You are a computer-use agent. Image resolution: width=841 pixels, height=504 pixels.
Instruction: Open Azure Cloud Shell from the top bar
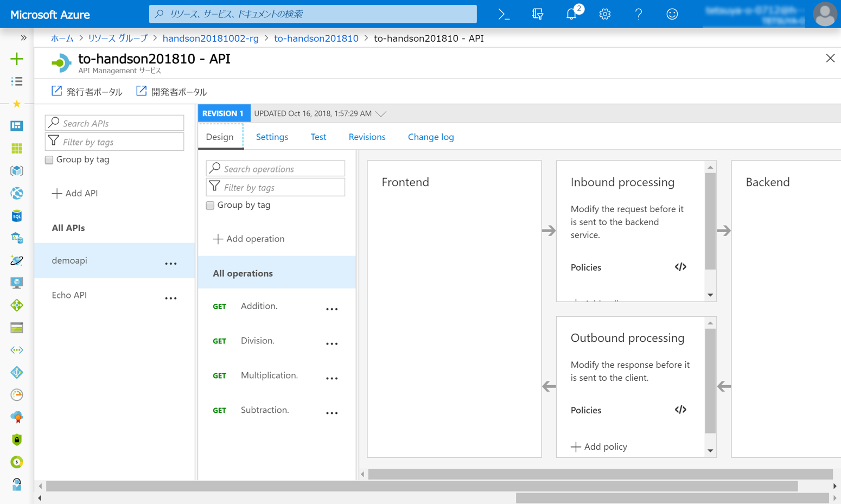pos(504,15)
